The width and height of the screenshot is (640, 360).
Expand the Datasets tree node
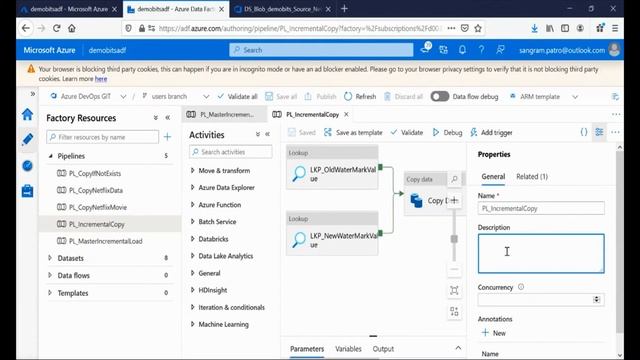click(50, 258)
